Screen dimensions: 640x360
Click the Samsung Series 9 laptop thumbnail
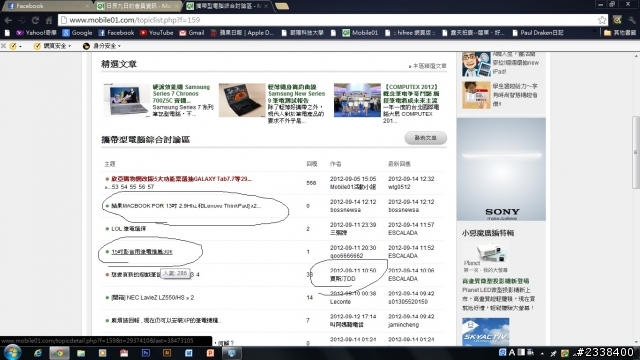coord(242,100)
